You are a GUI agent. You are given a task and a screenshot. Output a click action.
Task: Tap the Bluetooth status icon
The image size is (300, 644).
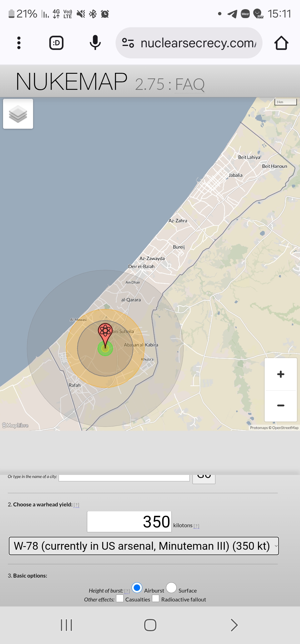tap(93, 14)
